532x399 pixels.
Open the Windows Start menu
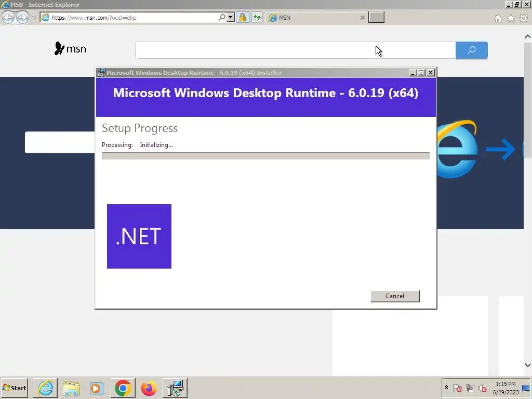(14, 388)
